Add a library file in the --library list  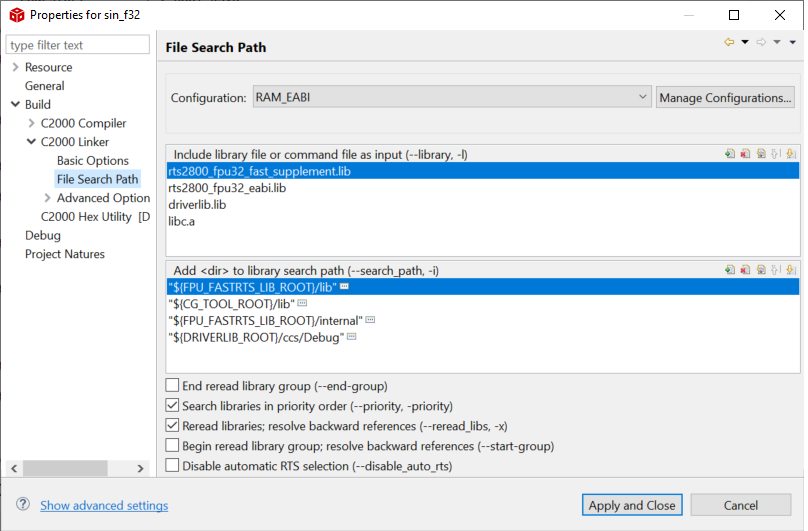[x=731, y=154]
